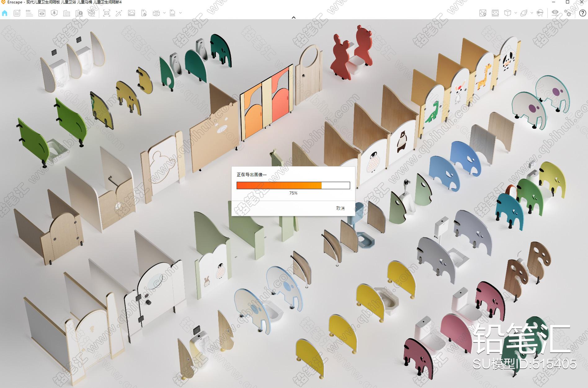
Task: Click the 360 panorama export icon
Action: pyautogui.click(x=157, y=13)
